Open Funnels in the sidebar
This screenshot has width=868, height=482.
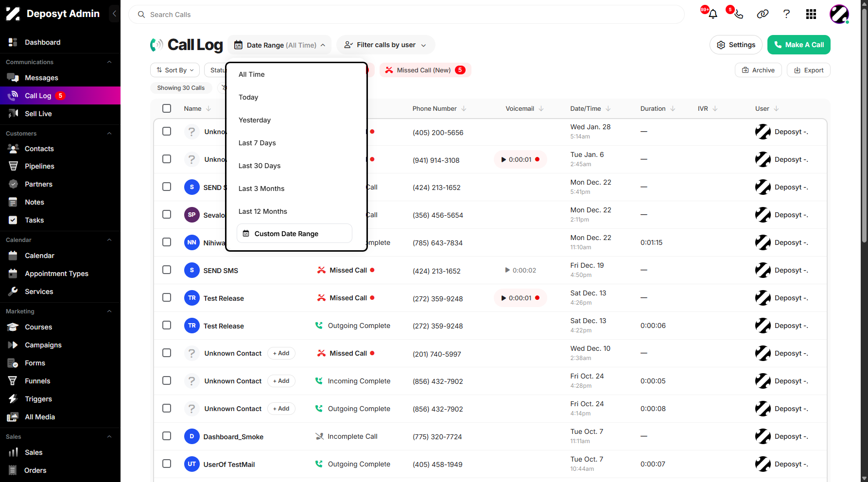60,381
